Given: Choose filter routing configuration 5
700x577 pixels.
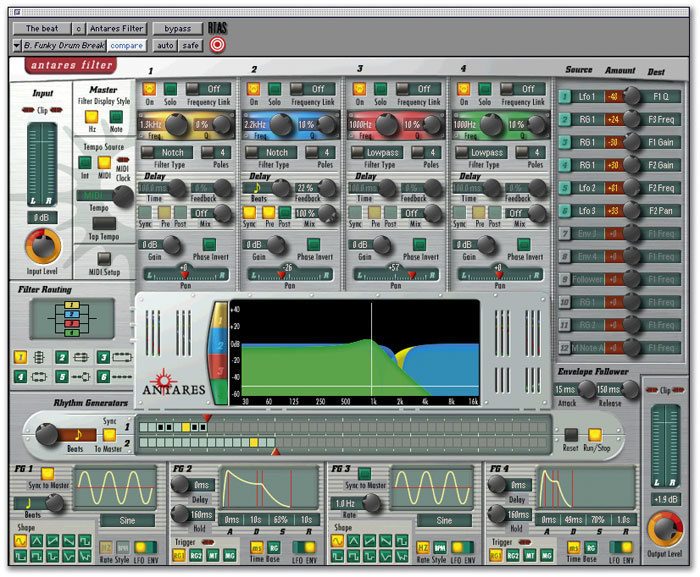Looking at the screenshot, I should 62,376.
